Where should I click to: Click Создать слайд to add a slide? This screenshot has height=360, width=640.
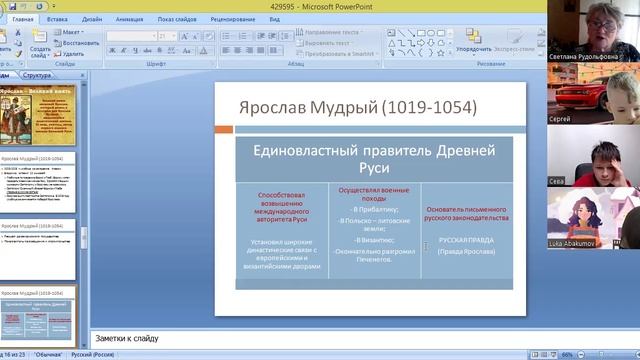[x=40, y=44]
